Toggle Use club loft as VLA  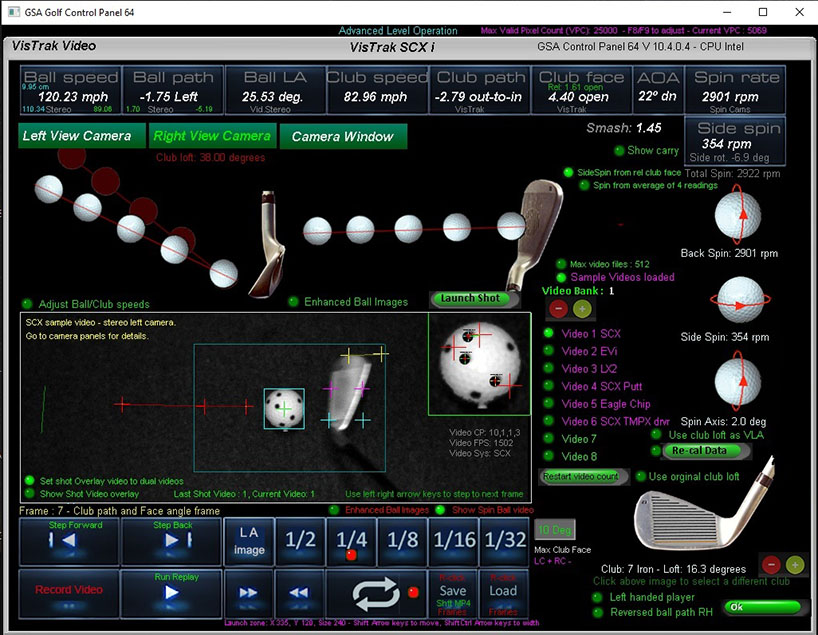tap(656, 434)
